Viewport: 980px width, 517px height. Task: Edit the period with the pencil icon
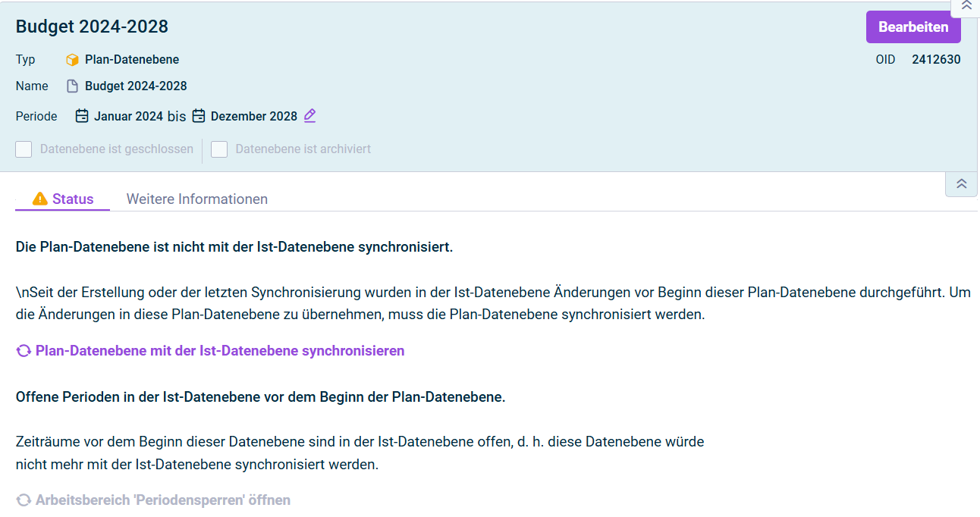pos(309,116)
